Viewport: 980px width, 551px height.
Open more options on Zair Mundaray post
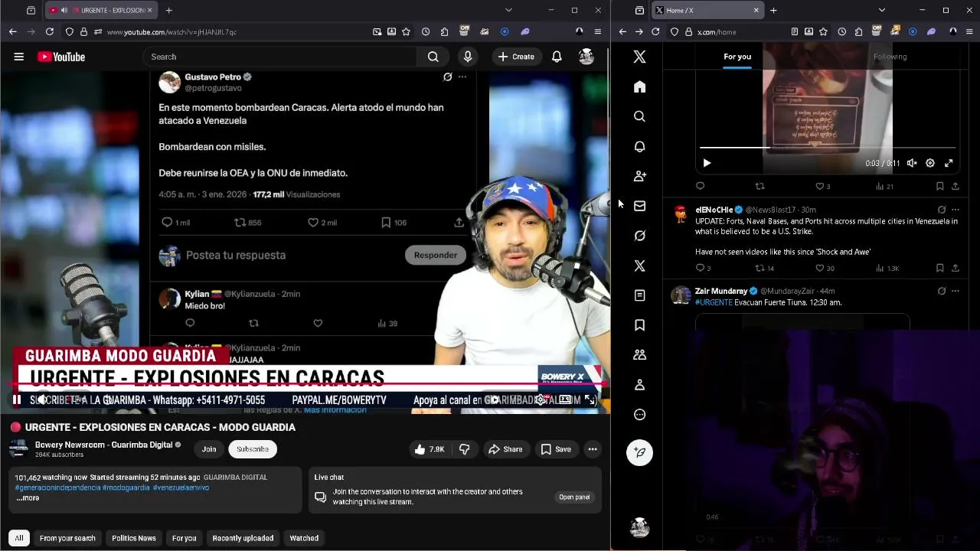coord(955,292)
